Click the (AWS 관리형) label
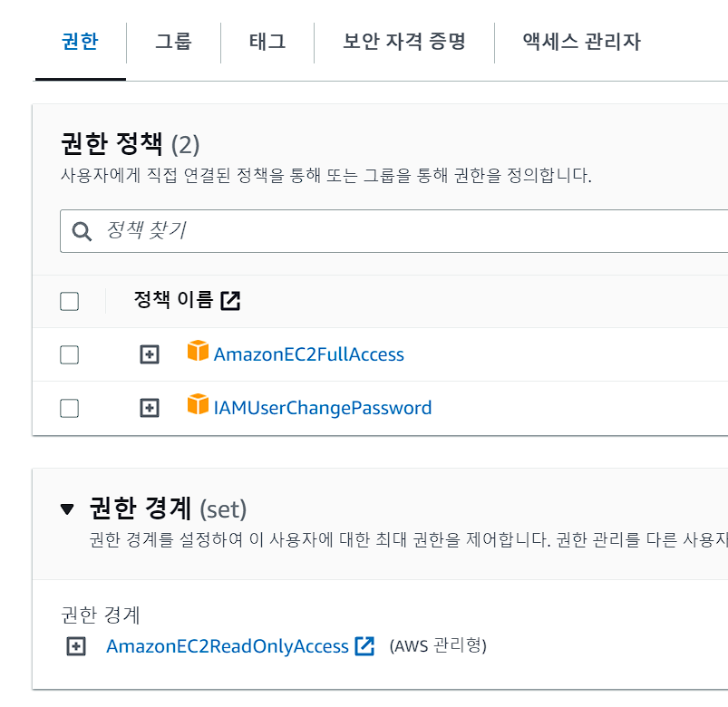728x707 pixels. (x=438, y=645)
